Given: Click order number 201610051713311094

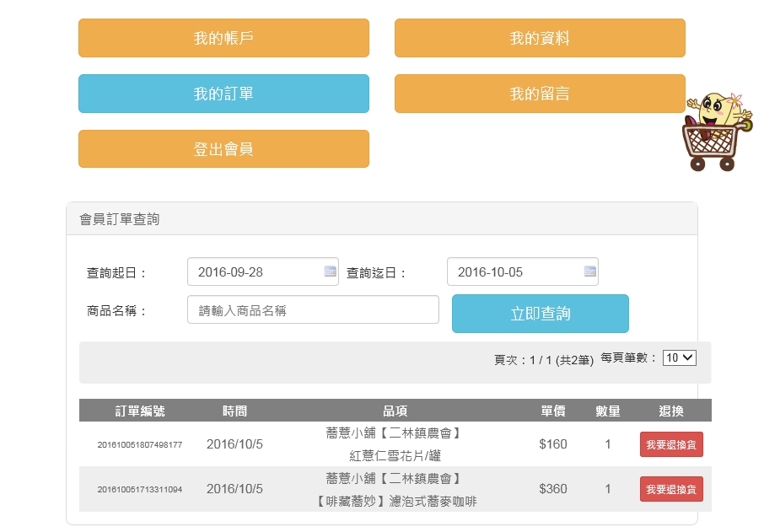Looking at the screenshot, I should 140,489.
